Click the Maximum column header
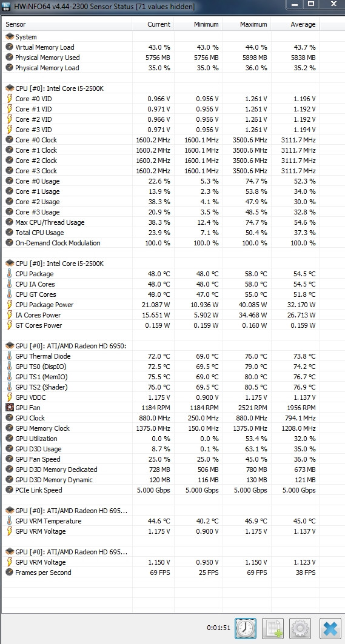This screenshot has width=345, height=644. tap(247, 24)
